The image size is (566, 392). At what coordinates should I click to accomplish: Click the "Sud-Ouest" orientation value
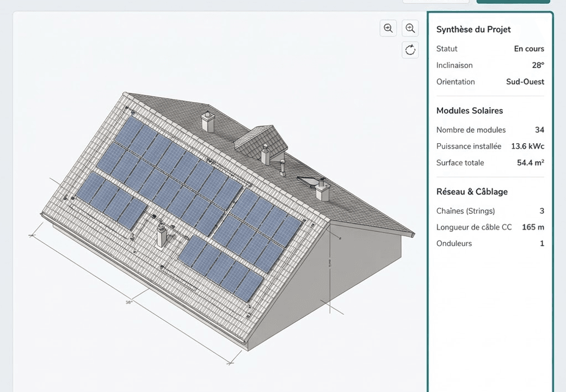(525, 82)
